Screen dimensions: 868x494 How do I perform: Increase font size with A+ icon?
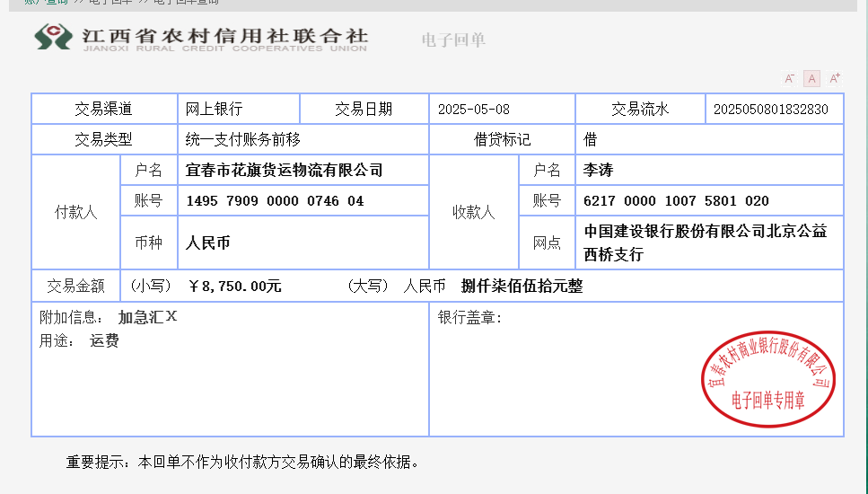click(834, 79)
